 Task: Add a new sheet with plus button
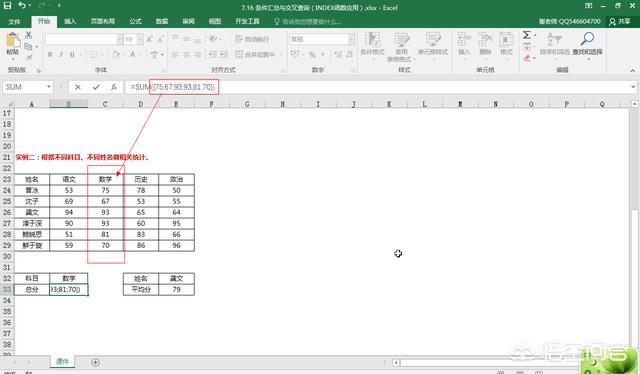tap(95, 362)
